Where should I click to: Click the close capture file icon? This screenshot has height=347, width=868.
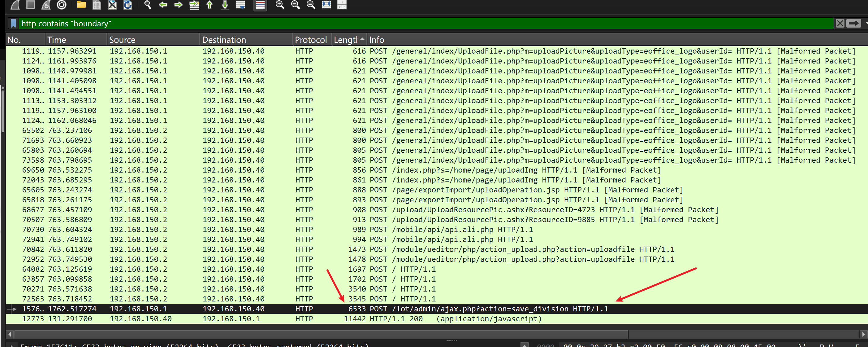click(112, 5)
